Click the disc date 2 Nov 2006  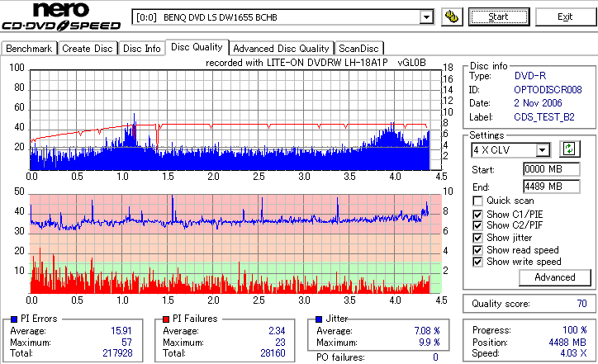pyautogui.click(x=538, y=103)
